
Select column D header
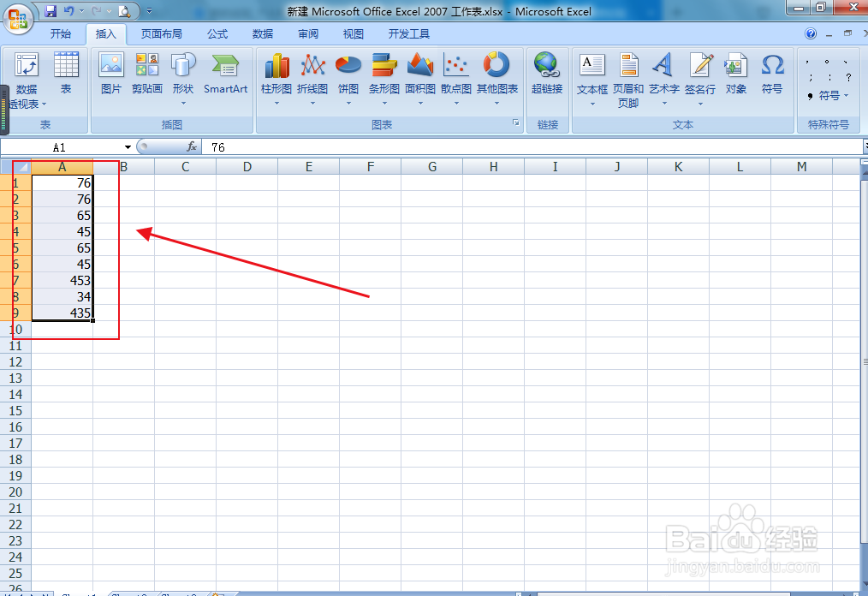pyautogui.click(x=247, y=167)
